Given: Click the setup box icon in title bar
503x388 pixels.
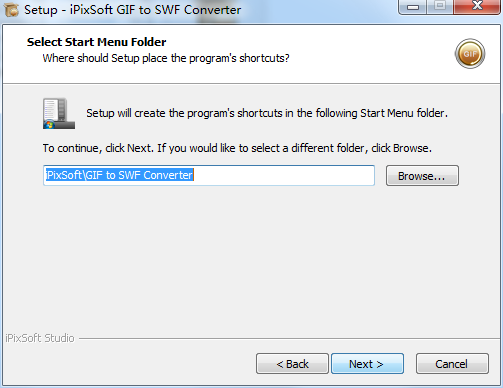Looking at the screenshot, I should [x=11, y=10].
